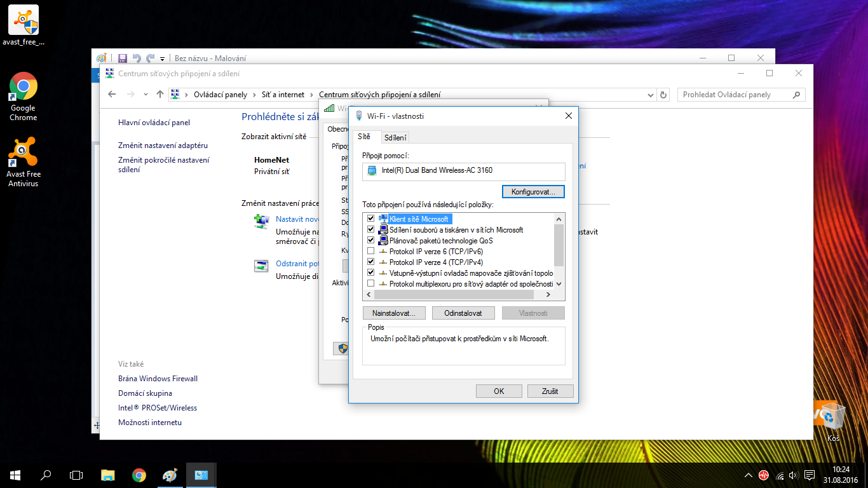Open Paint quick access toolbar dropdown arrow
Viewport: 868px width, 488px height.
tap(163, 59)
